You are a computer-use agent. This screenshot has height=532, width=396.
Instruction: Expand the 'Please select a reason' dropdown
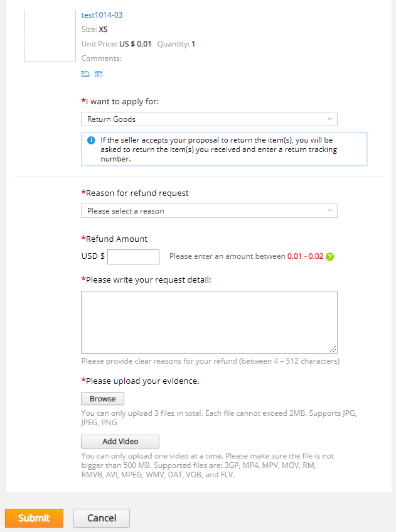tap(209, 210)
